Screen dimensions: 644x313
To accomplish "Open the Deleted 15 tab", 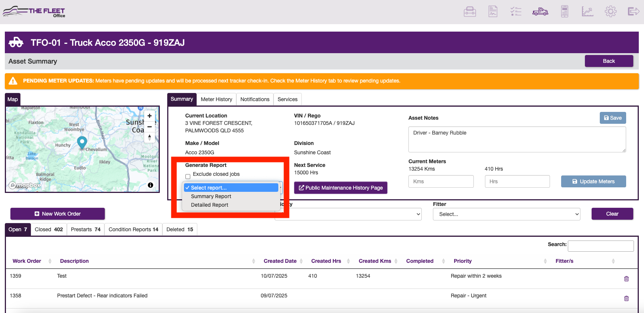I will pos(180,229).
